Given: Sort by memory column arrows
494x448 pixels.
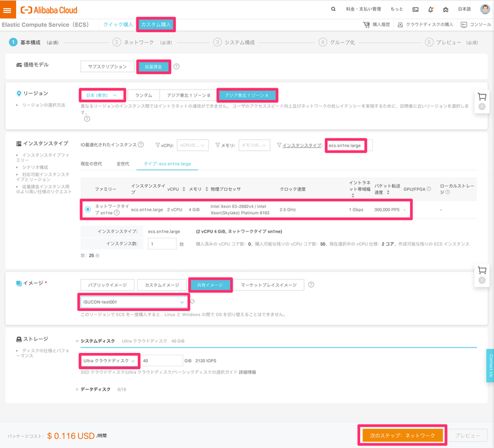Looking at the screenshot, I should click(207, 189).
